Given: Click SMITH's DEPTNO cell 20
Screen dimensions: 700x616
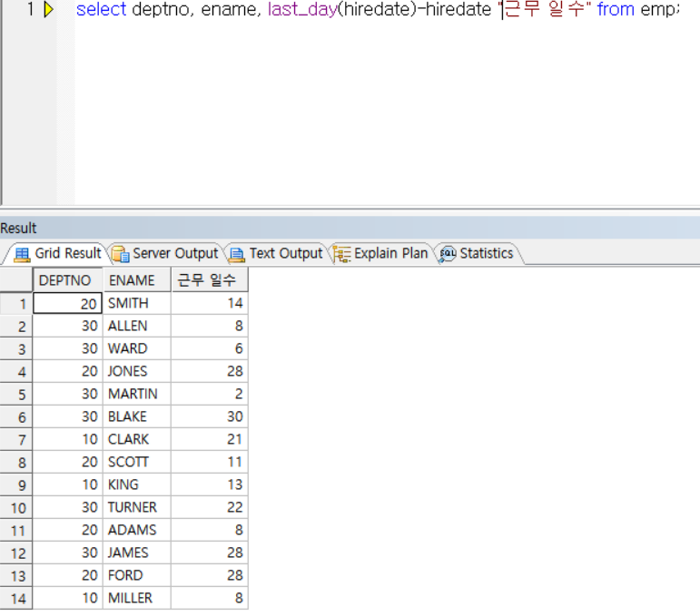Looking at the screenshot, I should coord(68,304).
